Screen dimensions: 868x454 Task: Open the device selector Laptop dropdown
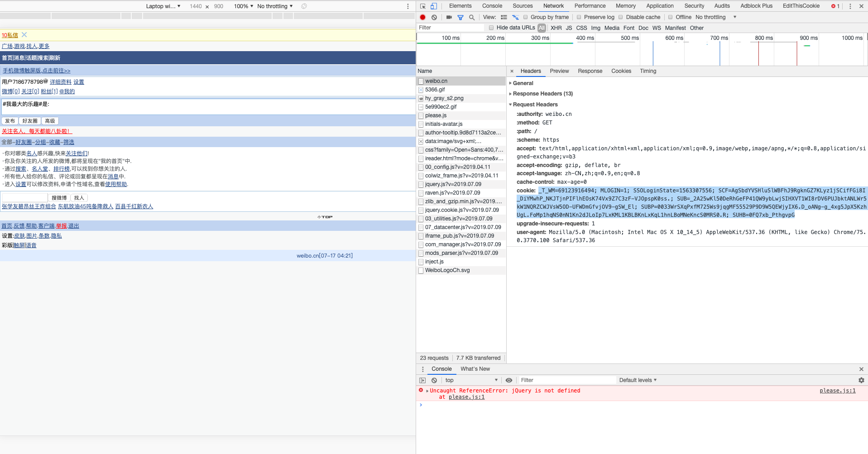[x=163, y=6]
